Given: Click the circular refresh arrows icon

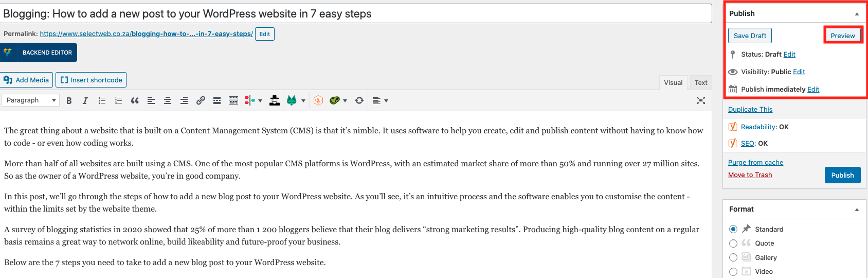Looking at the screenshot, I should point(359,100).
